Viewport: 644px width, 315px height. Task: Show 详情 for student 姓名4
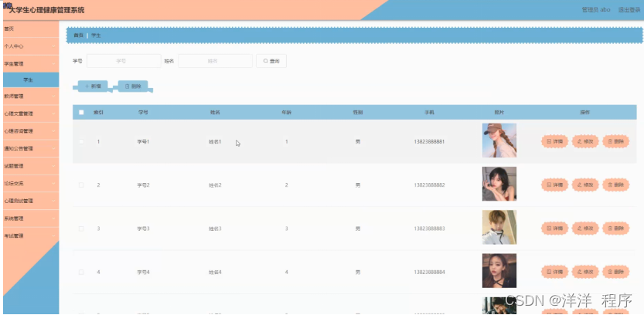pos(554,272)
